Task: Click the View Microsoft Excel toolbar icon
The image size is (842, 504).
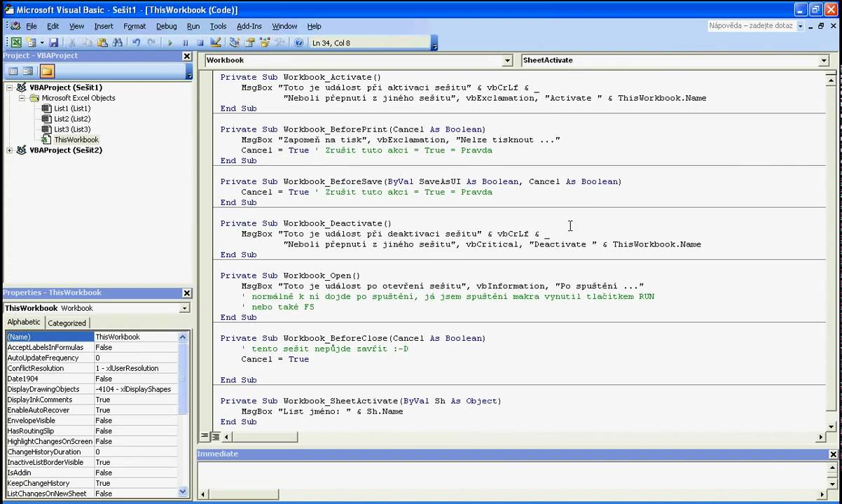Action: (x=15, y=43)
